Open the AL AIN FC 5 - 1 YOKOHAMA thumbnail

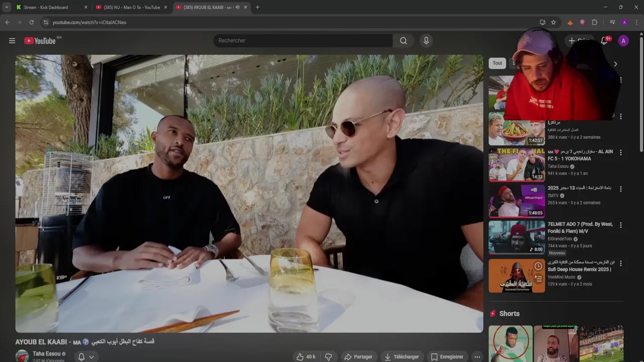(x=517, y=165)
